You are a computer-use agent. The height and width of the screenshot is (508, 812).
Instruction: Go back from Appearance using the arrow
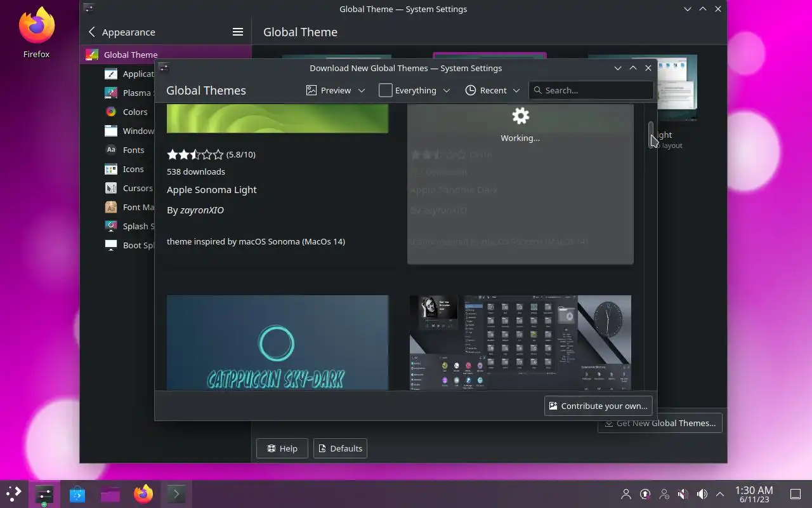[92, 32]
